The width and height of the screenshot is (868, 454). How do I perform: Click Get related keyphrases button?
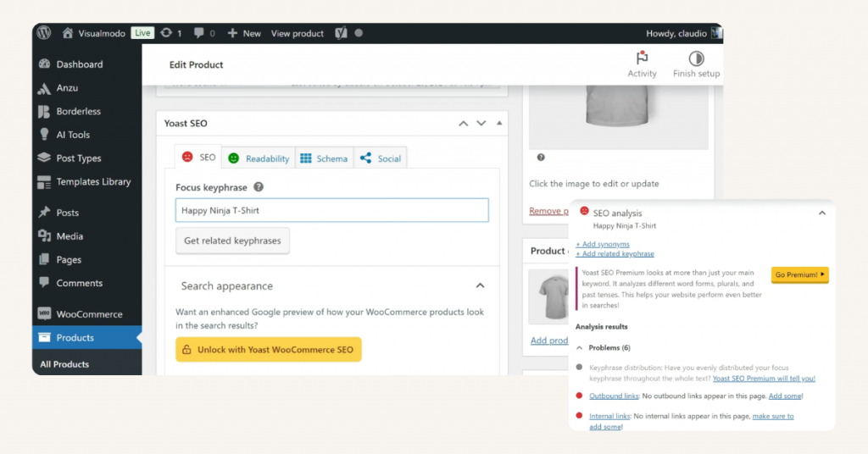[x=232, y=241]
